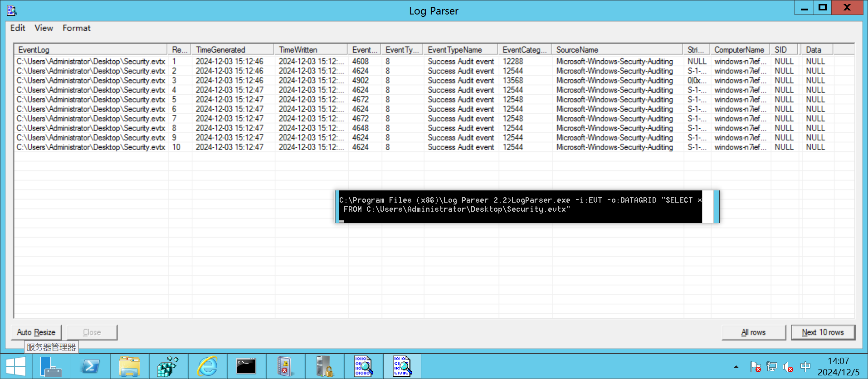This screenshot has width=868, height=379.
Task: Open the Format menu
Action: (76, 28)
